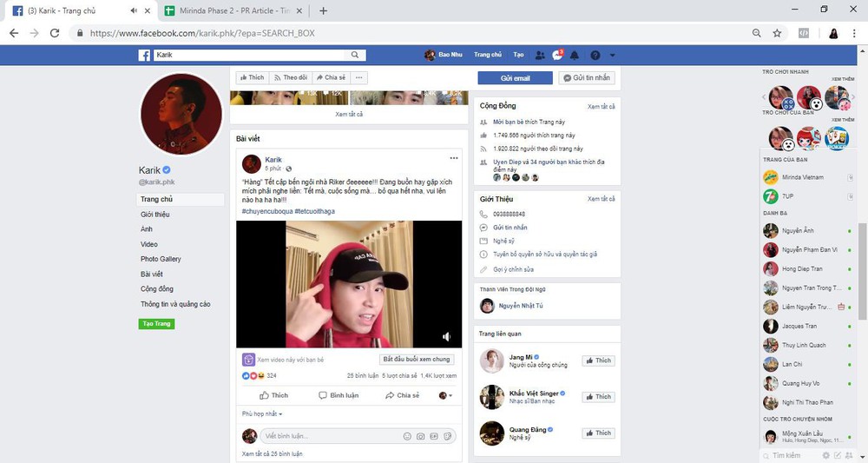The width and height of the screenshot is (868, 463).
Task: Open Thông tin và quảng cáo menu item
Action: click(175, 304)
